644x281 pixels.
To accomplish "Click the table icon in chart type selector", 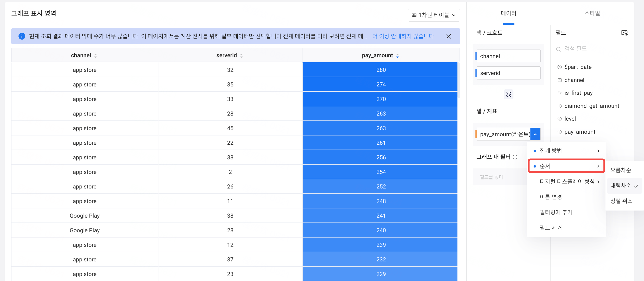I will click(x=414, y=15).
